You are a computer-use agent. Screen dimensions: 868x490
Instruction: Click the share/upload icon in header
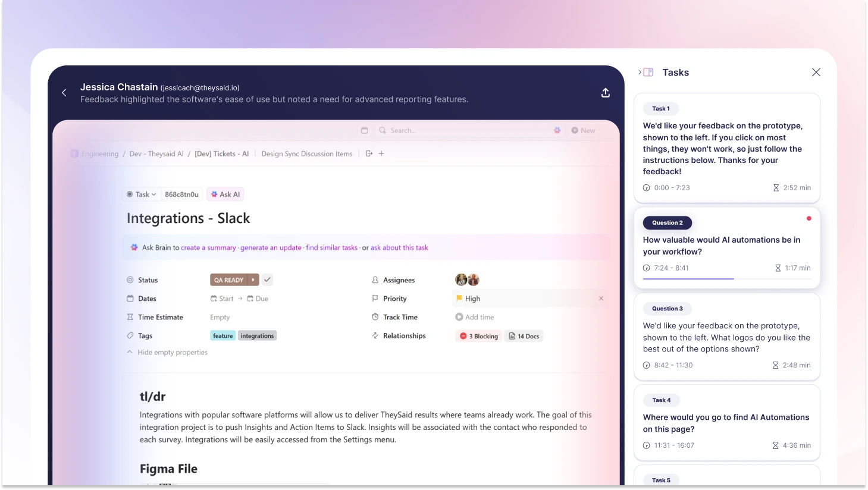606,93
